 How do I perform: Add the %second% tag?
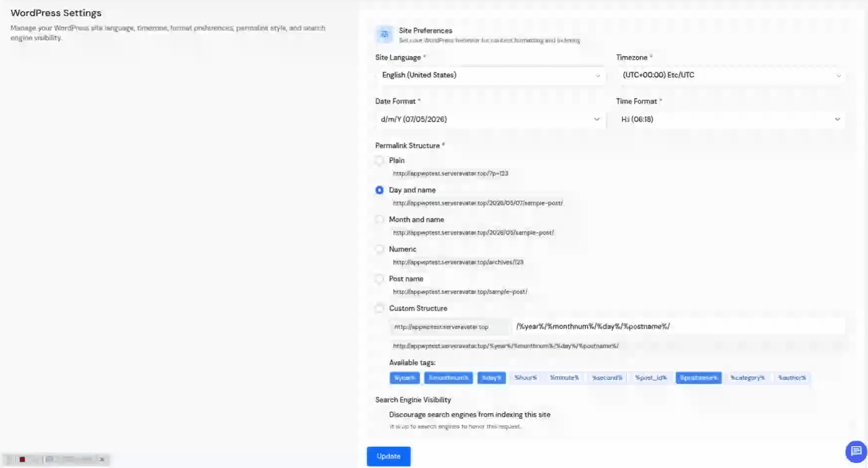607,378
